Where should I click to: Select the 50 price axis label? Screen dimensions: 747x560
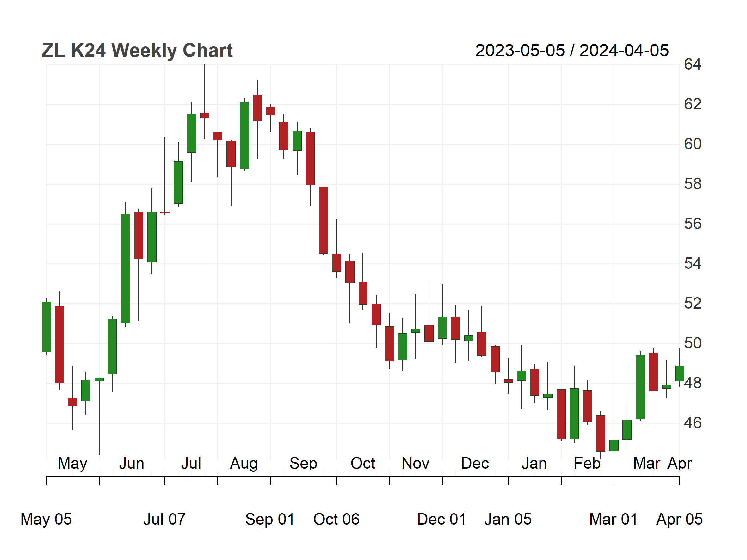tap(692, 343)
